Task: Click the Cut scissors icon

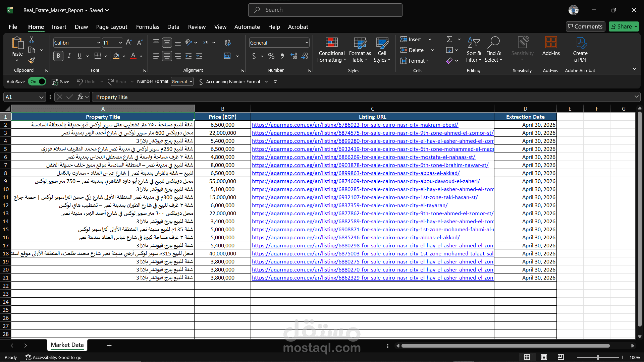Action: tap(32, 40)
